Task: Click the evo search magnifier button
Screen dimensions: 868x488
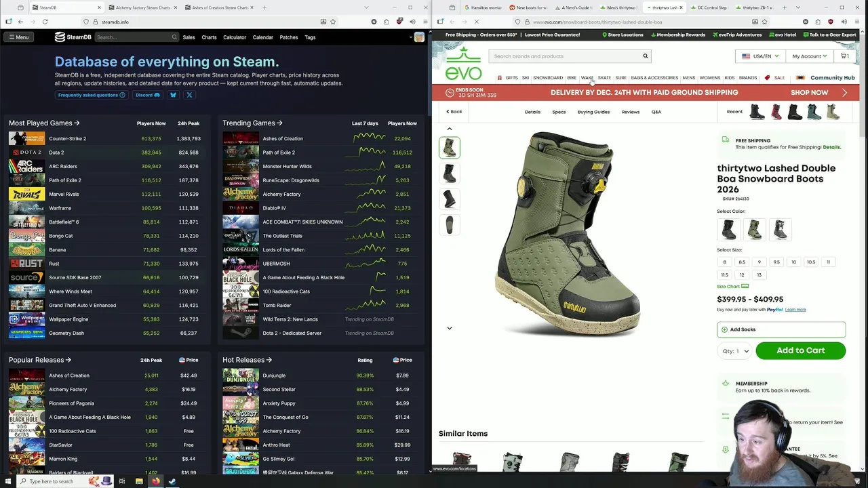Action: click(645, 56)
